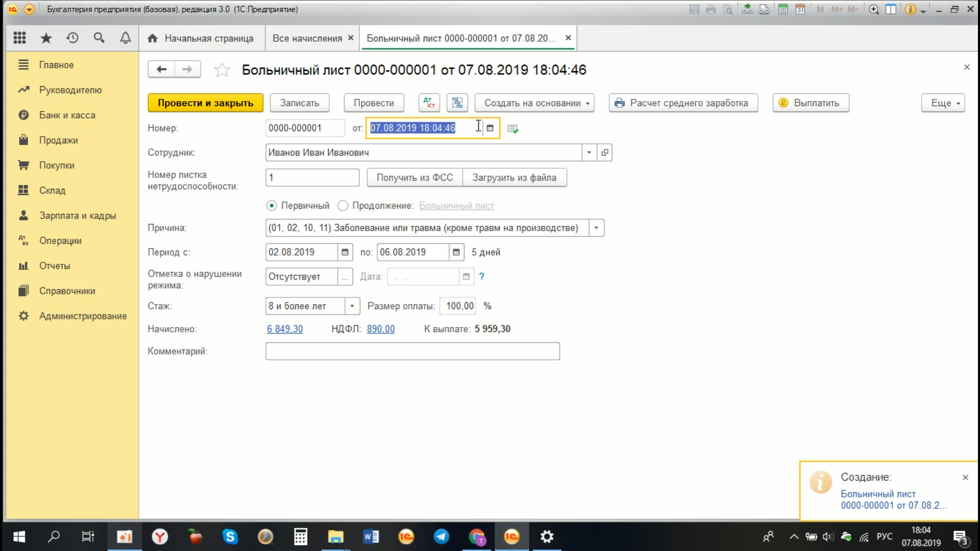Expand the Еще menu
The image size is (980, 551).
[x=943, y=103]
